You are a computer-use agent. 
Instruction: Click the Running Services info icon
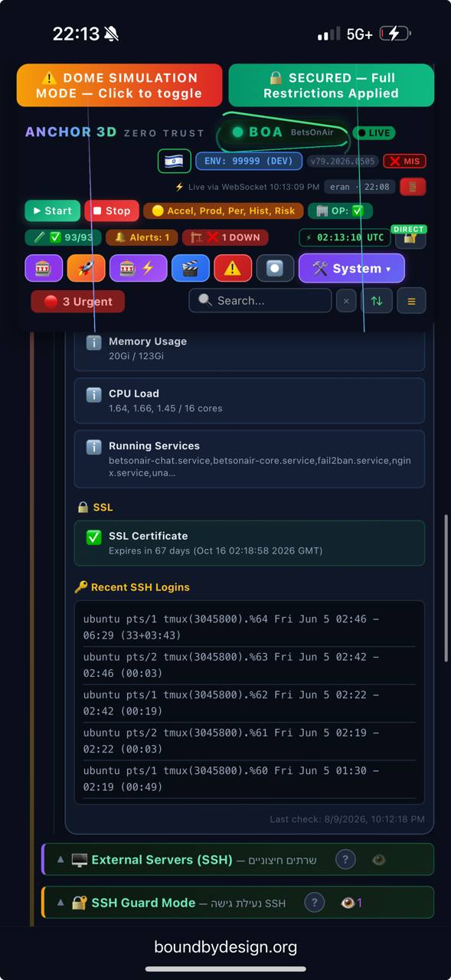[x=93, y=447]
